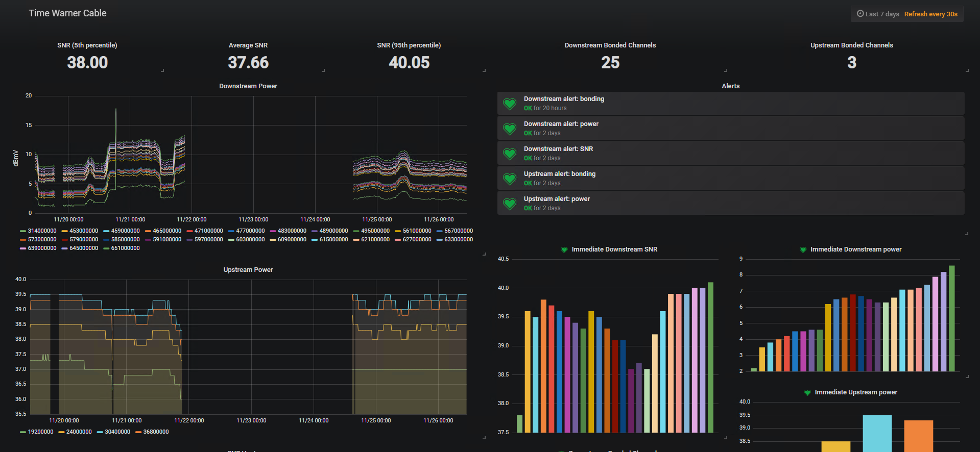Open color swatch for 651000000 legend entry
The image size is (980, 452).
click(106, 248)
